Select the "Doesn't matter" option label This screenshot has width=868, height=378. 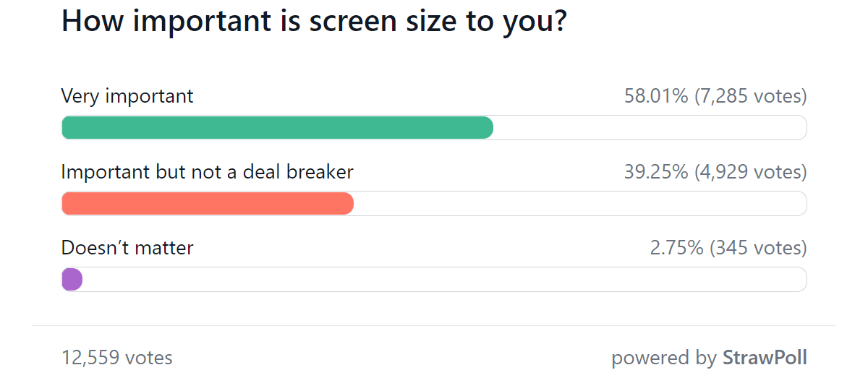127,248
